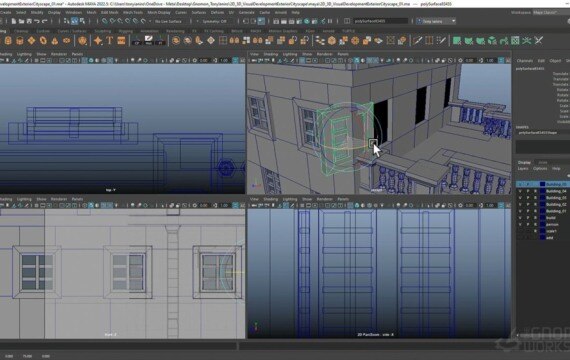Click the Select by hierarchy icon
This screenshot has height=360, width=570.
pyautogui.click(x=67, y=21)
